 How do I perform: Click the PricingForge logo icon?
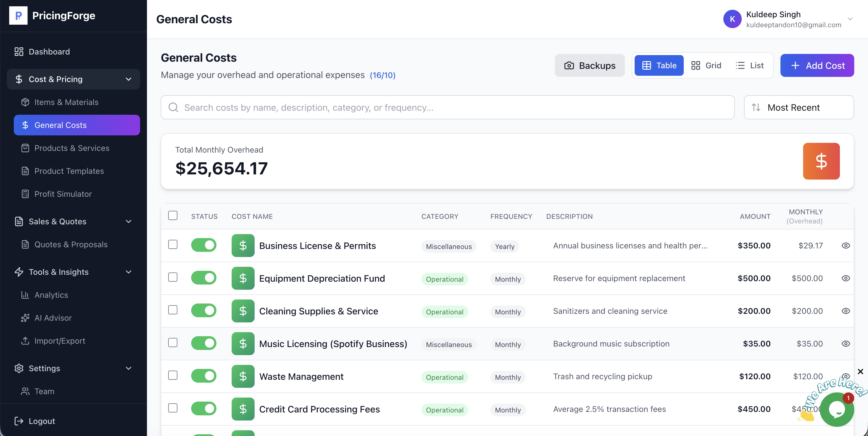(x=18, y=15)
